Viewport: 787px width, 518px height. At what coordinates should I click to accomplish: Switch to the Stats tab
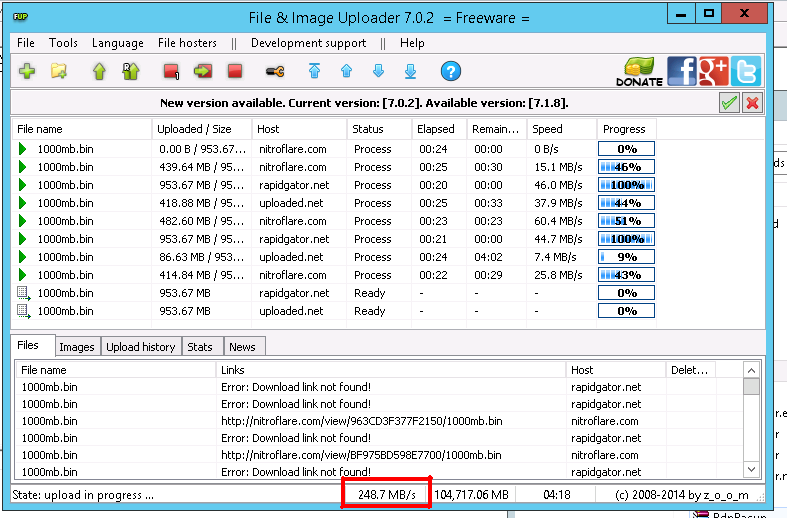click(x=200, y=347)
